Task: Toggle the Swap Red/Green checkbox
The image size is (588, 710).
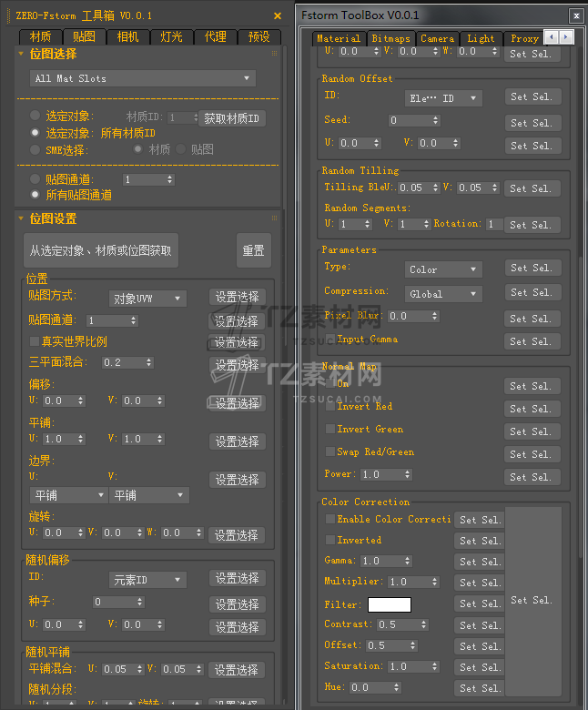Action: coord(330,451)
